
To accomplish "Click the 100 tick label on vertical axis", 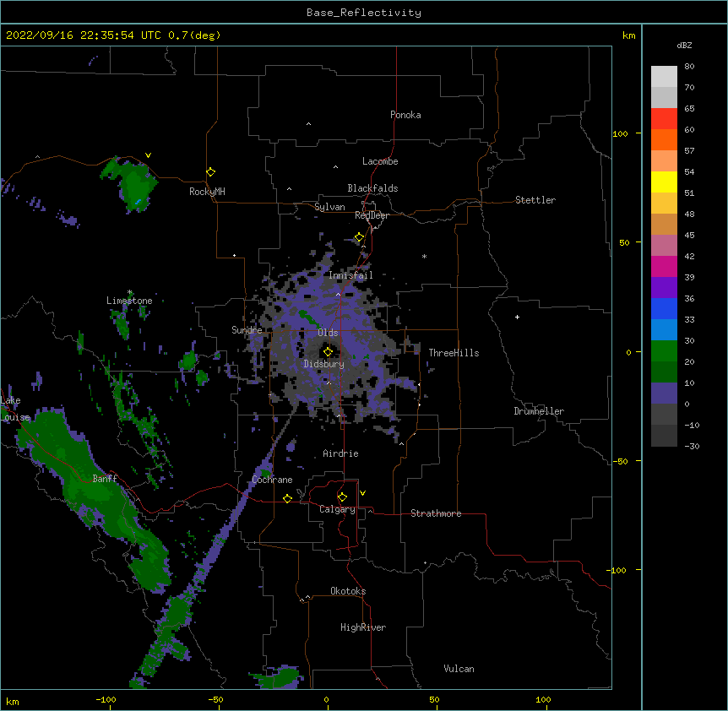I will point(620,133).
